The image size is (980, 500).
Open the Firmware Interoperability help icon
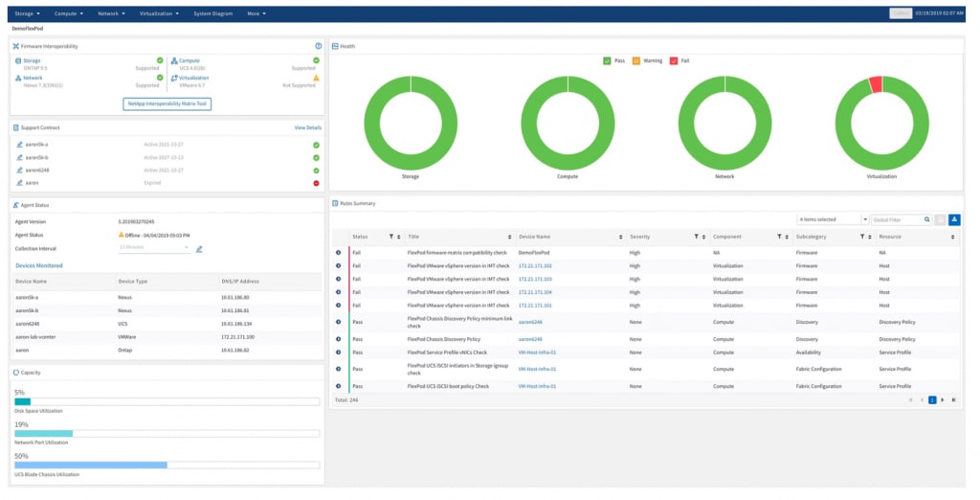(319, 46)
